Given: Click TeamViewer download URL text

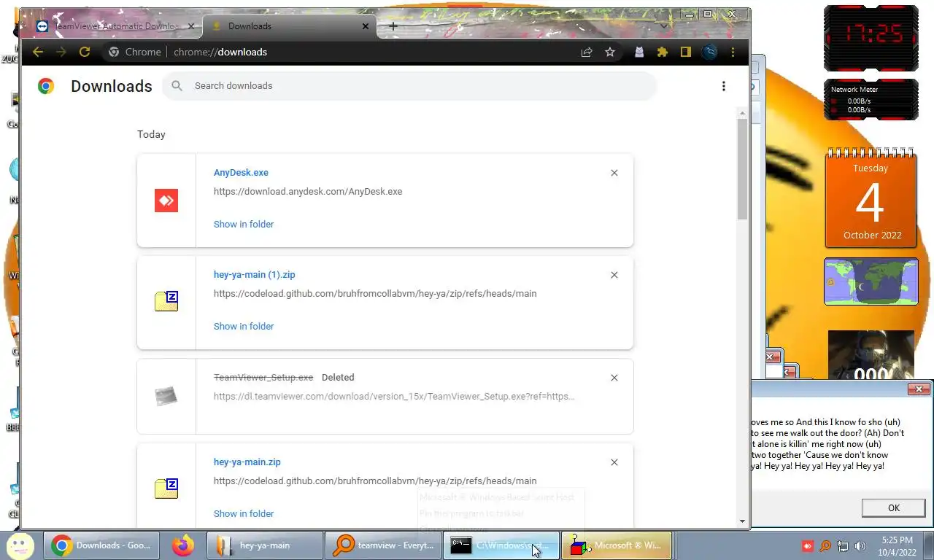Looking at the screenshot, I should tap(394, 397).
